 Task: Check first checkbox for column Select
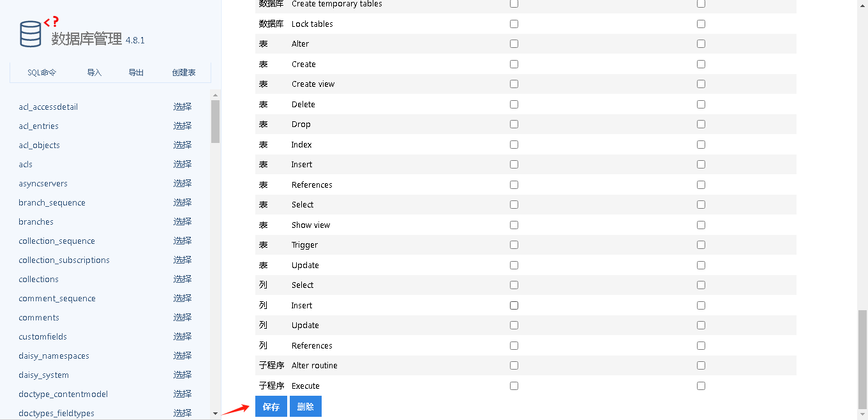click(514, 285)
